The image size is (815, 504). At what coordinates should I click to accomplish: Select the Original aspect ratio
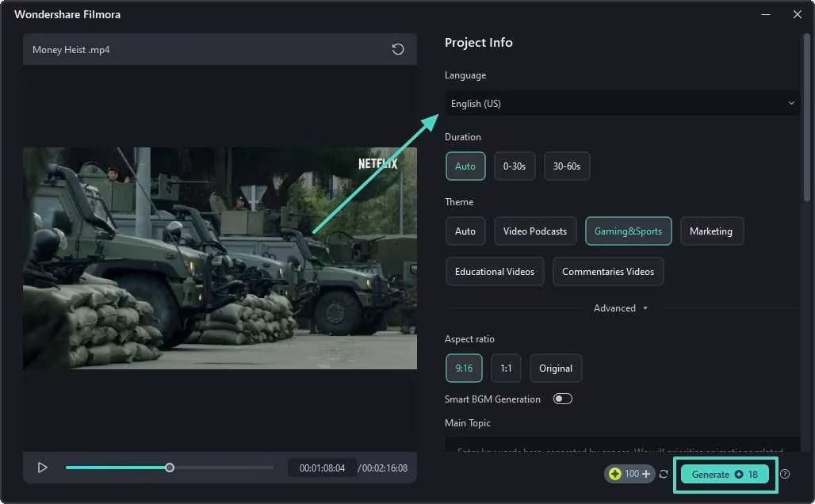click(556, 368)
